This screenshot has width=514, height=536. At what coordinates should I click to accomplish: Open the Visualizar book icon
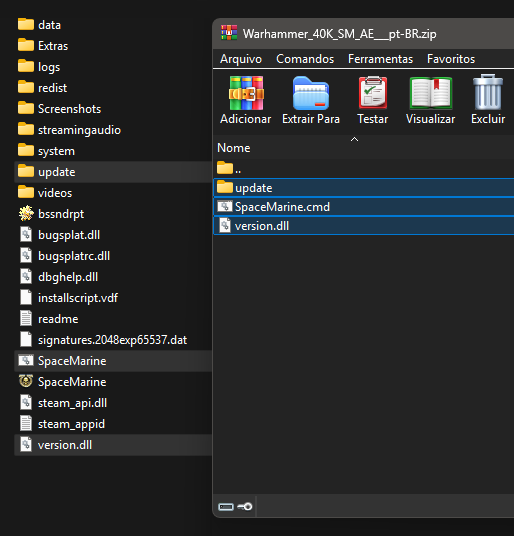click(x=431, y=93)
